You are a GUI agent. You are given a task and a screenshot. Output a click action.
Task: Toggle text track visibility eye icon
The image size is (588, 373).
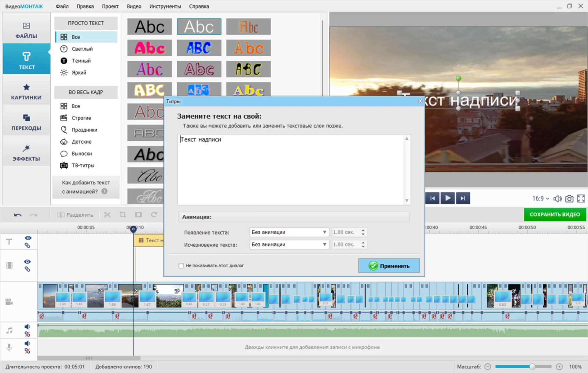pyautogui.click(x=28, y=238)
